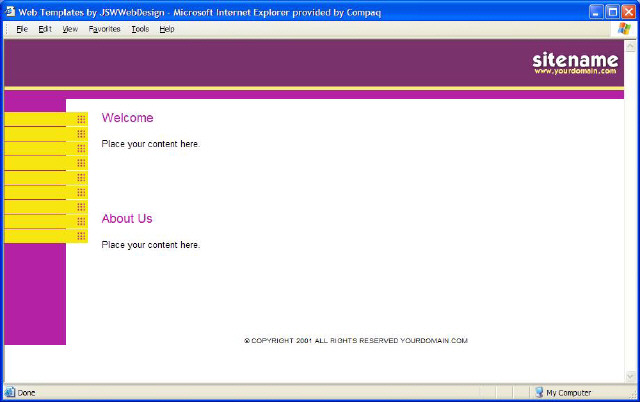Open the Edit menu
This screenshot has height=402, width=640.
[x=45, y=29]
